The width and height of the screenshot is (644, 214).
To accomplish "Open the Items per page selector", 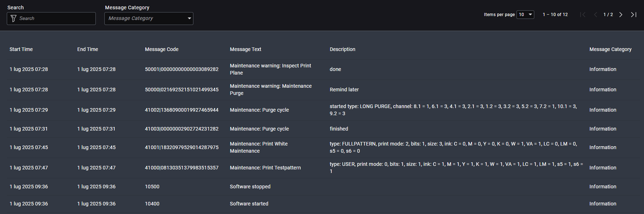I will point(525,15).
